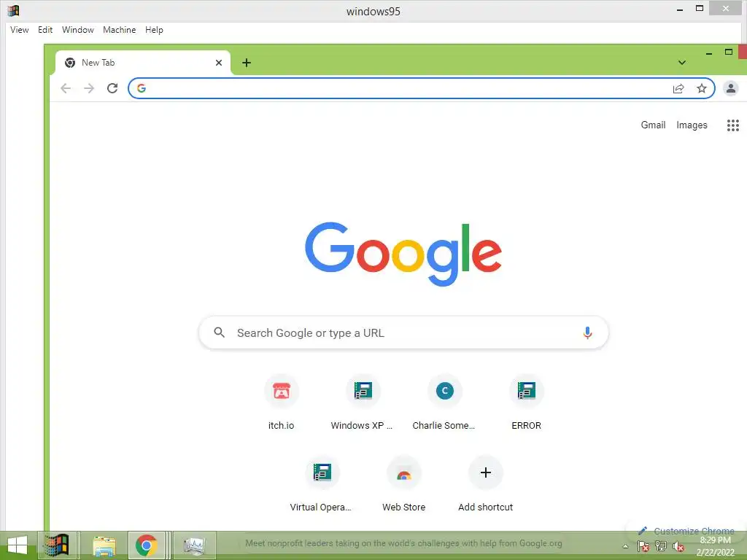Open the Machine menu
The image size is (747, 560).
[x=119, y=29]
